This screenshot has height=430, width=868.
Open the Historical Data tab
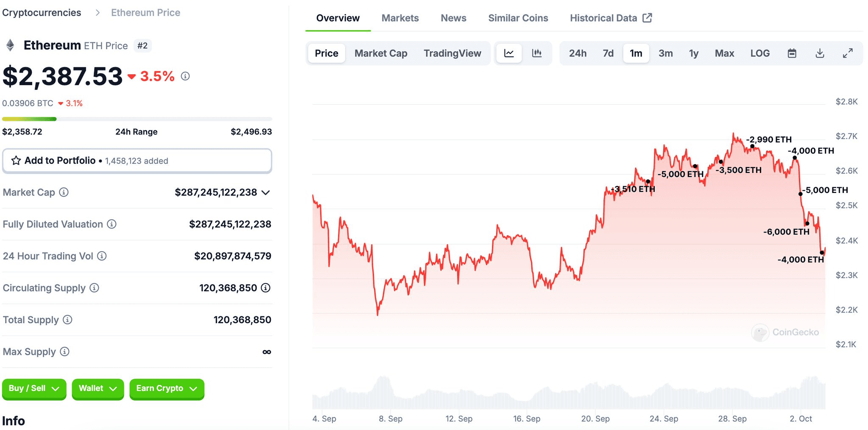point(611,18)
